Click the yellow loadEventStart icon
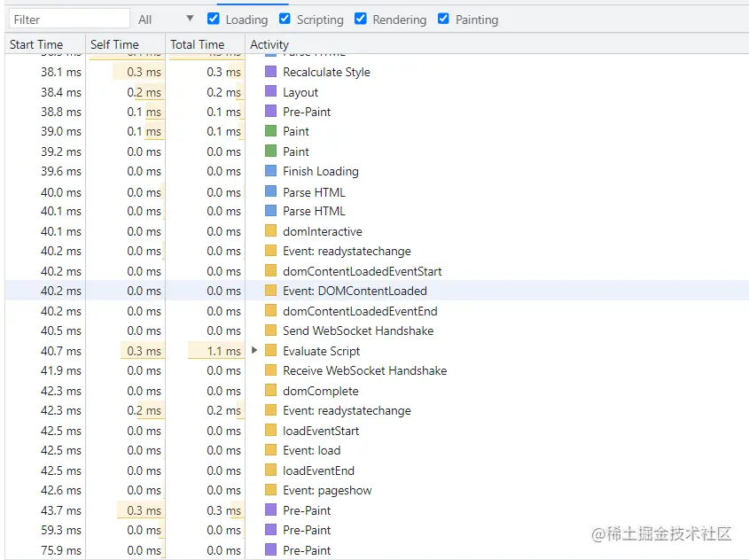Screen dimensions: 749x560 click(x=271, y=431)
